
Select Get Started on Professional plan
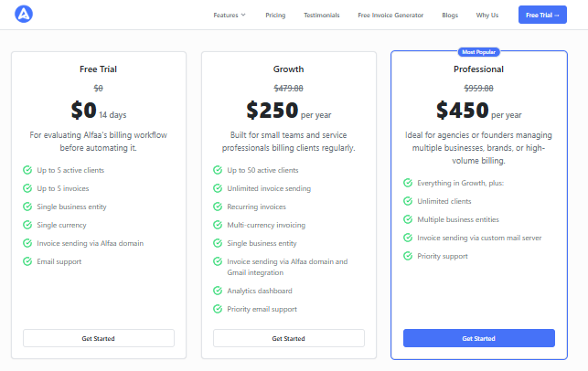point(479,338)
